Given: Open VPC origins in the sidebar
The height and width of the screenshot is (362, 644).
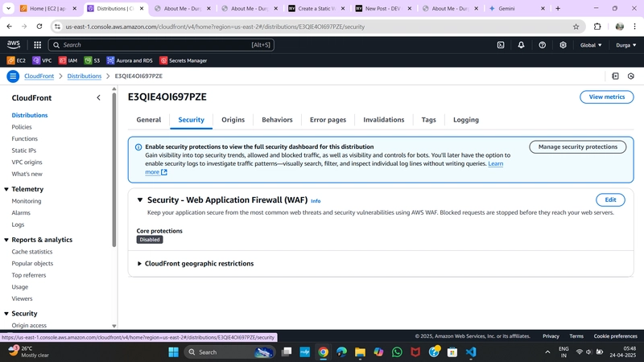Looking at the screenshot, I should tap(27, 162).
